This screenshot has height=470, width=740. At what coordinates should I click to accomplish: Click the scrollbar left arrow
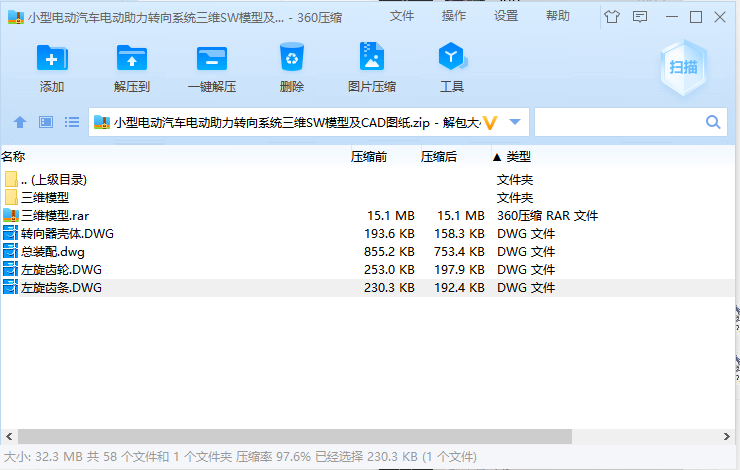tap(9, 436)
